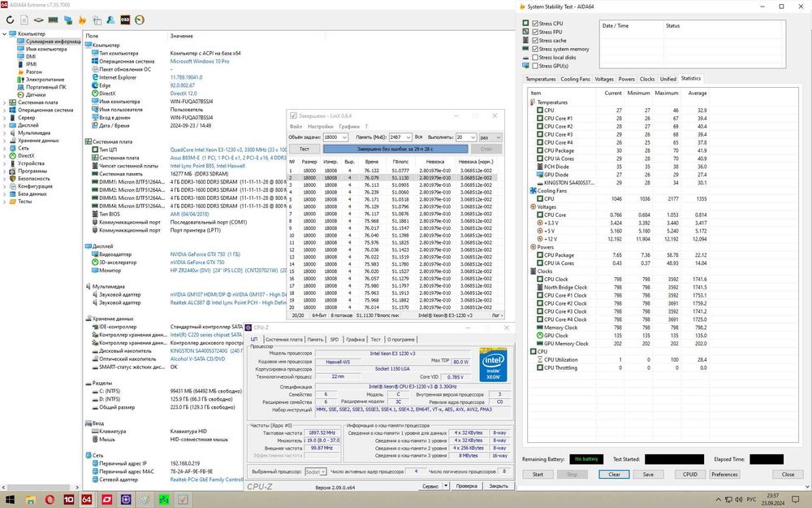The height and width of the screenshot is (508, 812).
Task: Open Выполнять count dropdown in LinX
Action: coord(473,137)
